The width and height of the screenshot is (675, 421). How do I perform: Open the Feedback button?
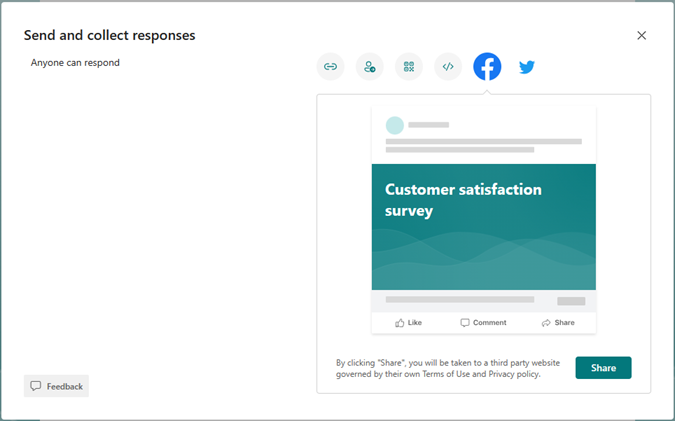click(x=56, y=386)
